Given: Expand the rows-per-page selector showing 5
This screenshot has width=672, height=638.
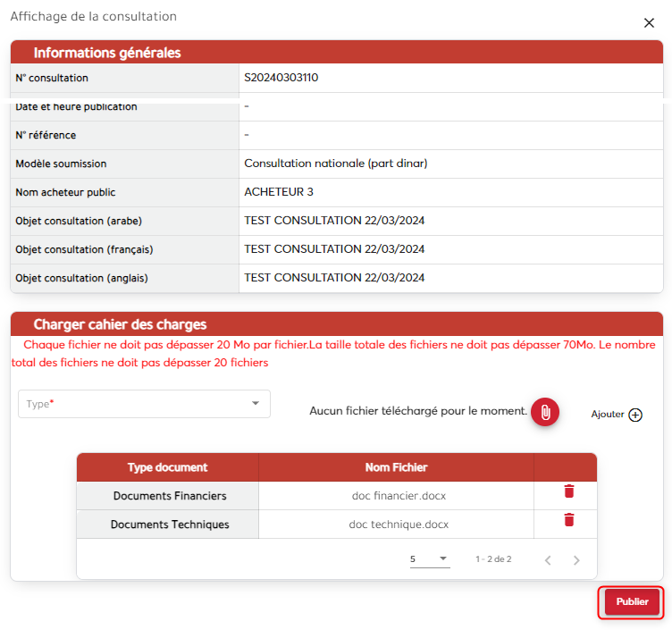Looking at the screenshot, I should click(429, 559).
